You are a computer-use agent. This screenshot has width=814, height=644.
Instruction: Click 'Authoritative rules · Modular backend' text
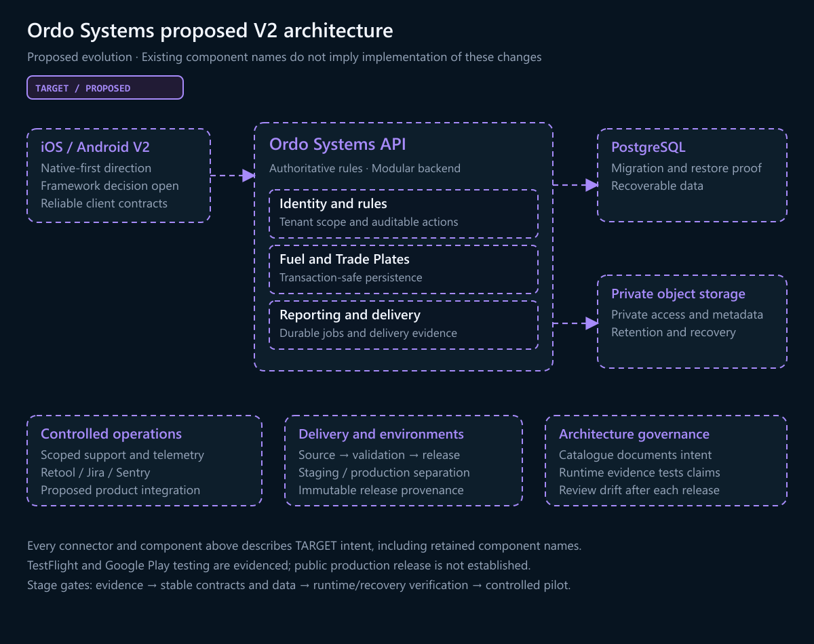[x=365, y=168]
